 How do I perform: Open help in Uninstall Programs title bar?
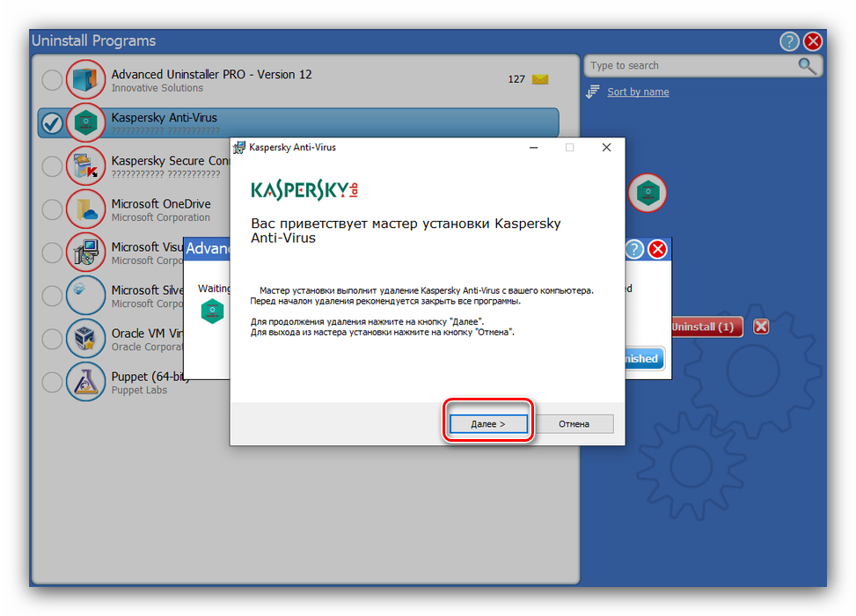pos(789,41)
